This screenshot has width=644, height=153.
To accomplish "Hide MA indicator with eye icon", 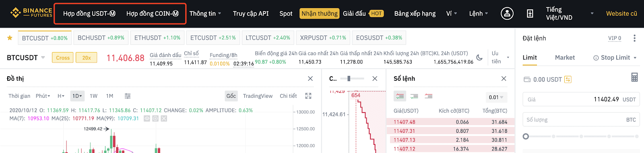I will tap(147, 119).
